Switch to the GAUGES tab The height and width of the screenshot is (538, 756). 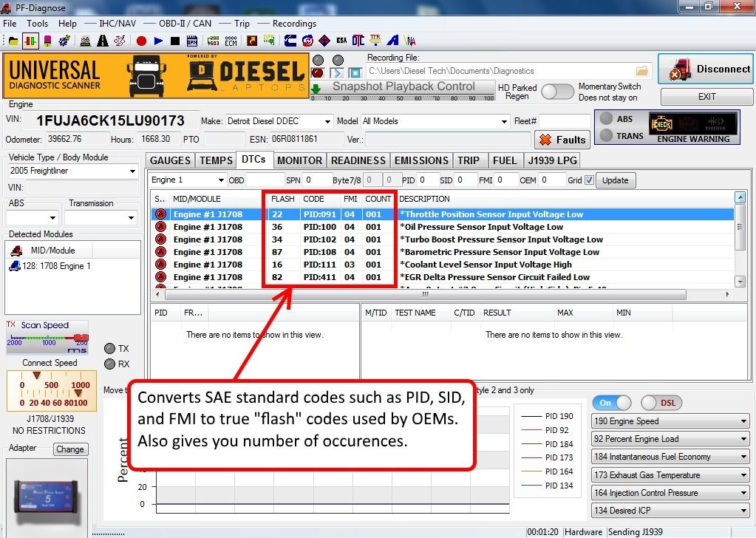171,160
